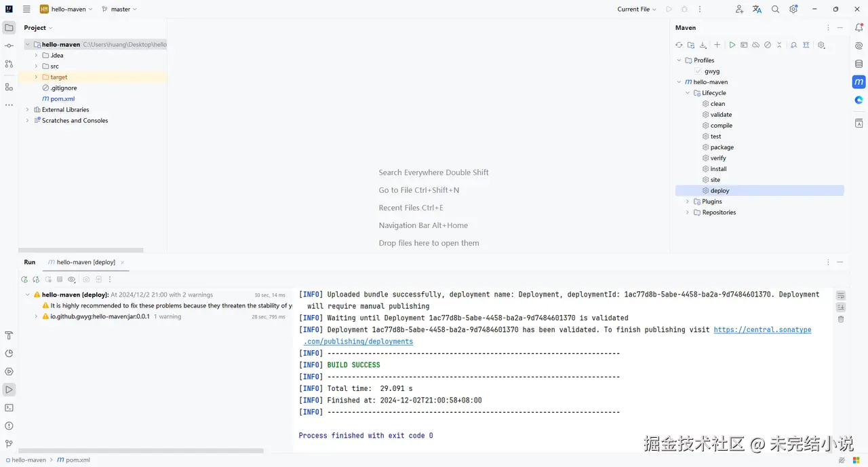Click Generate Sources and Update Folders icon
Image resolution: width=868 pixels, height=467 pixels.
tap(690, 45)
